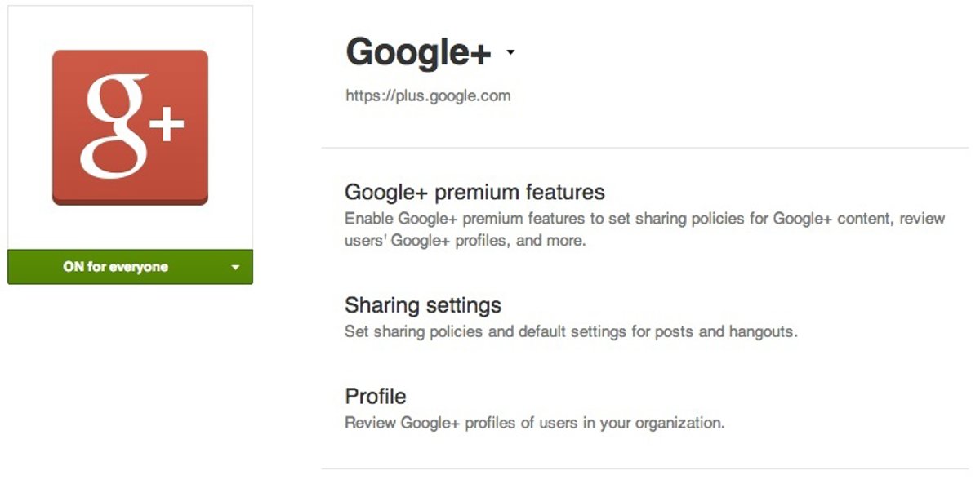980x484 pixels.
Task: Click the 'Review Google+ profiles of users' description
Action: [x=534, y=423]
